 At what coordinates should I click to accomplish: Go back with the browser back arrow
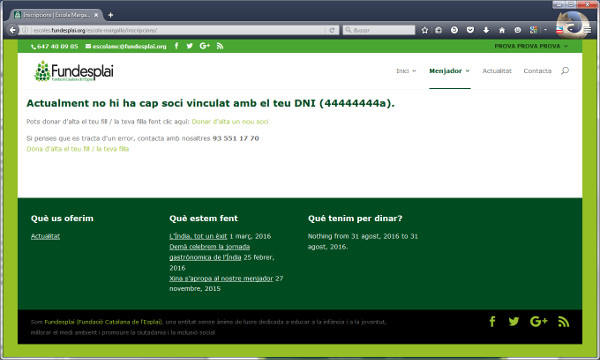[x=13, y=30]
